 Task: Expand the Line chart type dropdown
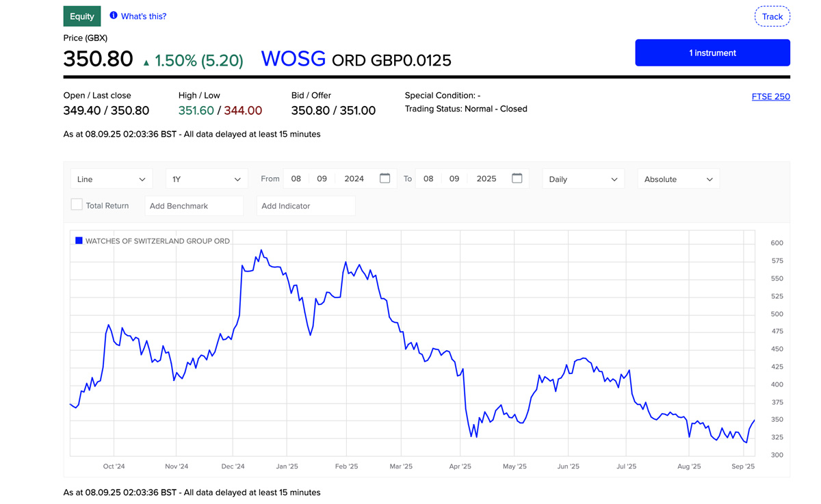[x=112, y=179]
